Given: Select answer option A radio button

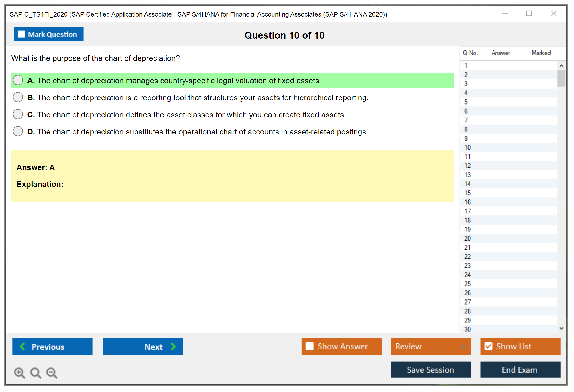Looking at the screenshot, I should 18,80.
